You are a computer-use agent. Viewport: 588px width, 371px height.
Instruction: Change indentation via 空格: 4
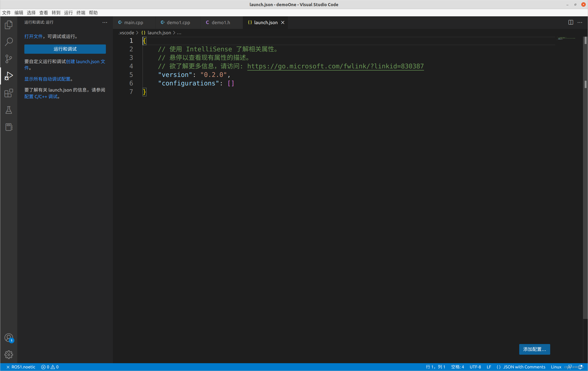click(457, 367)
